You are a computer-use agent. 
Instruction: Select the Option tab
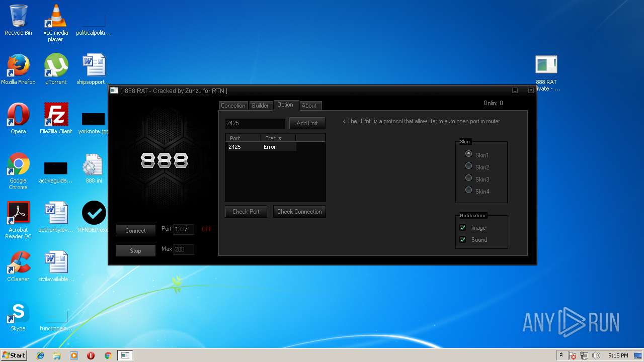(x=285, y=105)
